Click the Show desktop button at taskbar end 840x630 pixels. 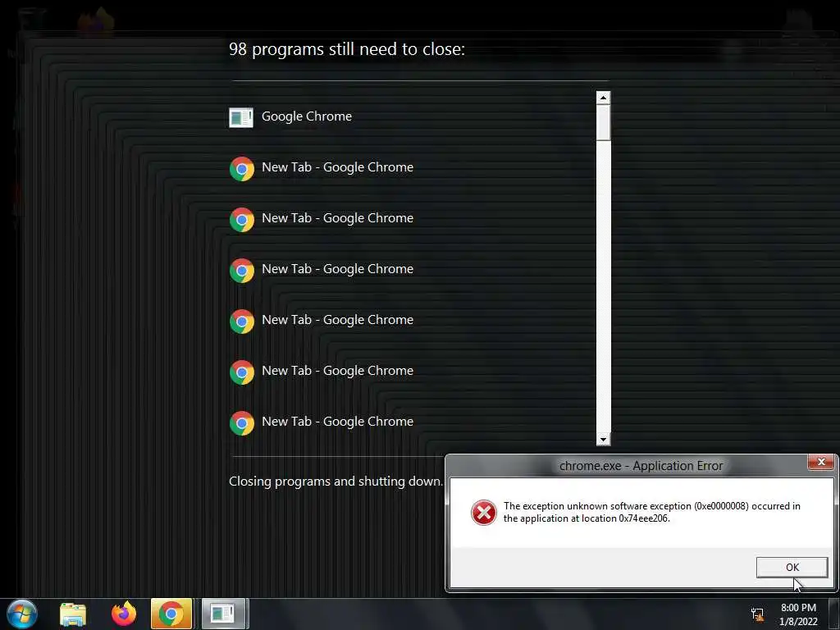[834, 614]
